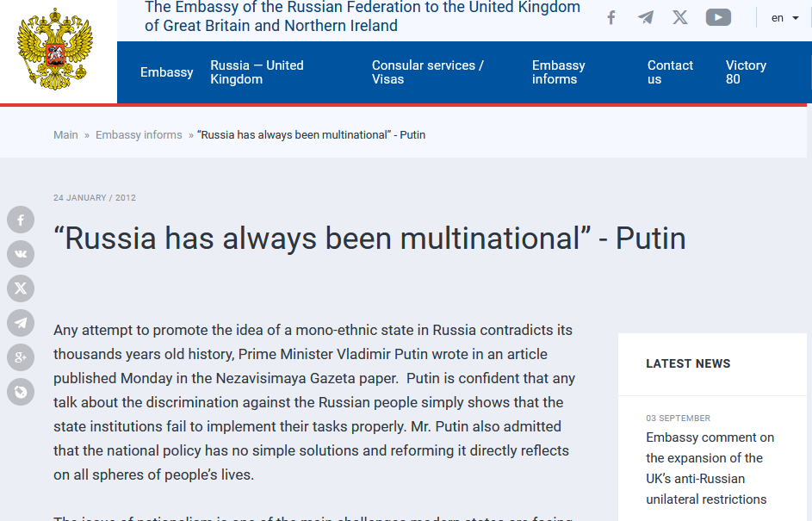
Task: Share article via X side button
Action: (x=21, y=288)
